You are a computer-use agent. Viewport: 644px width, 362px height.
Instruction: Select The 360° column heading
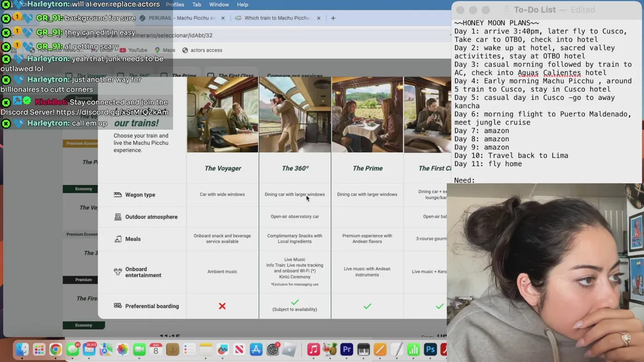(x=295, y=168)
